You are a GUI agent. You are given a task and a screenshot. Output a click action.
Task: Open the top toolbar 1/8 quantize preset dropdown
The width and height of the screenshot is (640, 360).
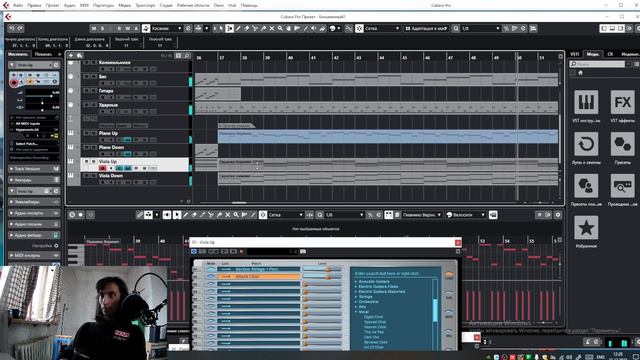(481, 28)
